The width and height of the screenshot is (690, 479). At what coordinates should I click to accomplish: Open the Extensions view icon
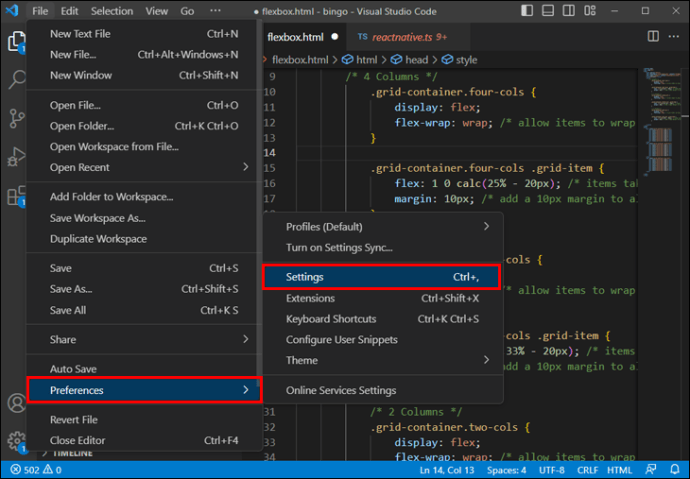(15, 195)
